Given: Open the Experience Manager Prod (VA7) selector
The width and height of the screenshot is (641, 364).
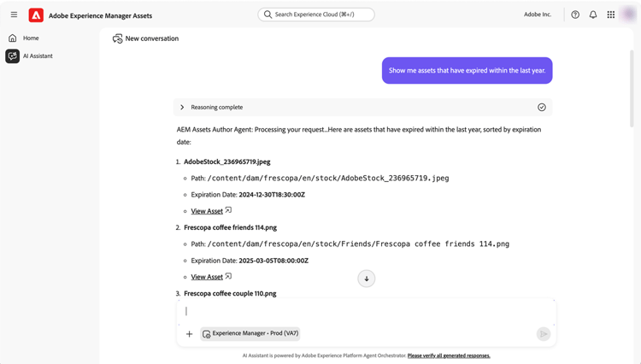Looking at the screenshot, I should 250,334.
